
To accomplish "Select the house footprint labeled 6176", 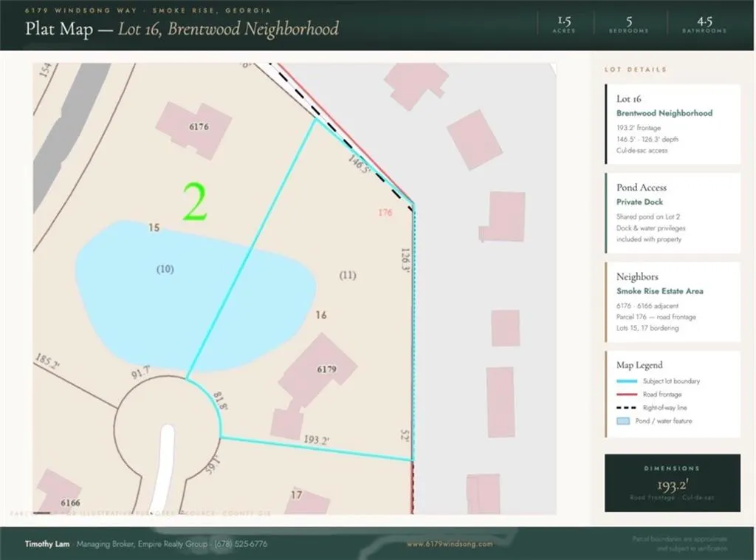I will coord(194,129).
